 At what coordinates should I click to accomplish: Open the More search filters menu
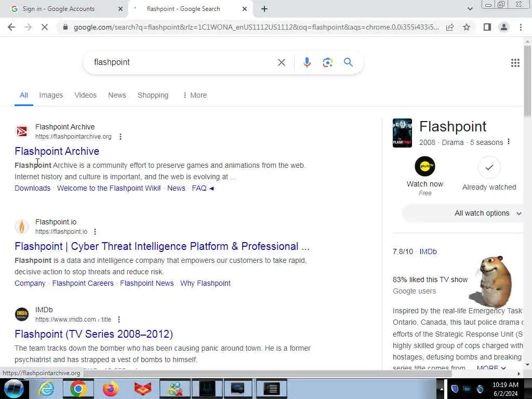pyautogui.click(x=195, y=96)
